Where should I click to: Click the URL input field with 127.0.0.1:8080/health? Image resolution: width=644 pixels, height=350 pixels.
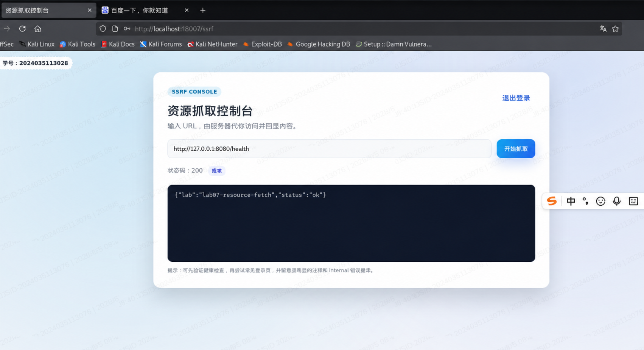point(329,149)
